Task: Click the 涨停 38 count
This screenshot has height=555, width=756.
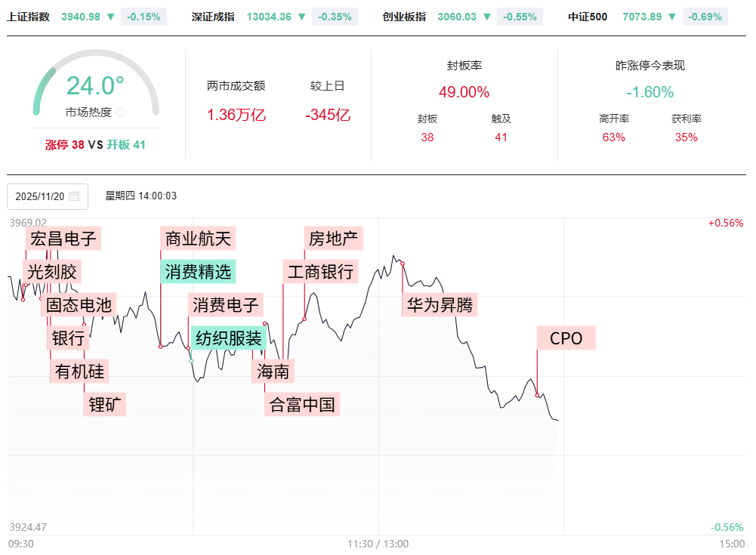Action: 65,145
